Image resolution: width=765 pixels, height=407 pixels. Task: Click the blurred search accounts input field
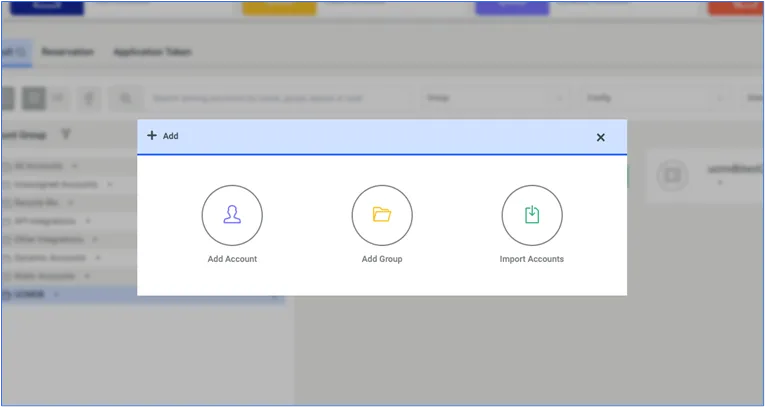coord(278,98)
